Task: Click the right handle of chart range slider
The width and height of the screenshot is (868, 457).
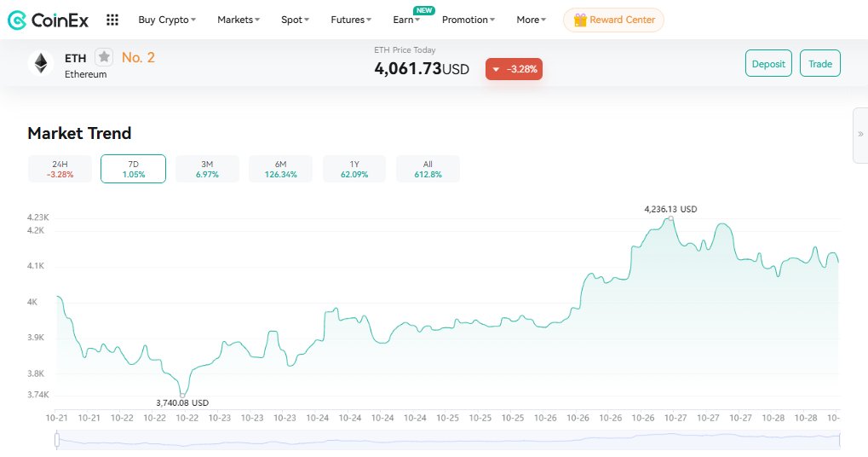Action: tap(840, 440)
